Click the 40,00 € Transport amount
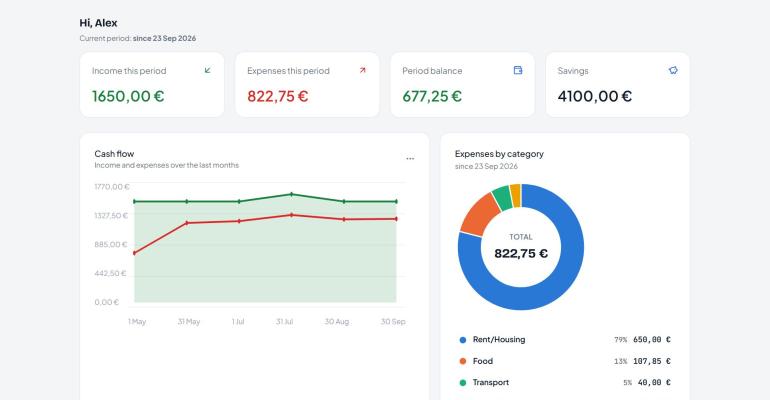This screenshot has height=400, width=770. point(654,382)
